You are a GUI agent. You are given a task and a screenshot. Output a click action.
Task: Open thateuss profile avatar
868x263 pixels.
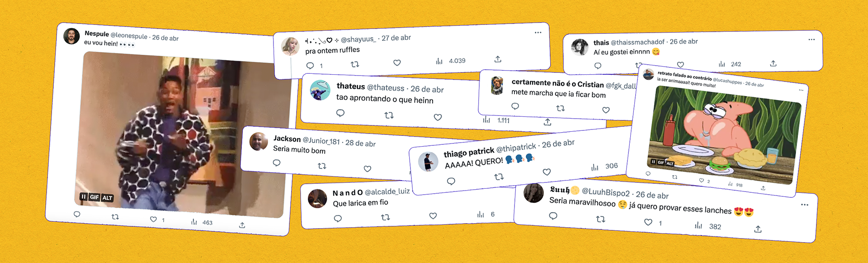(x=320, y=90)
